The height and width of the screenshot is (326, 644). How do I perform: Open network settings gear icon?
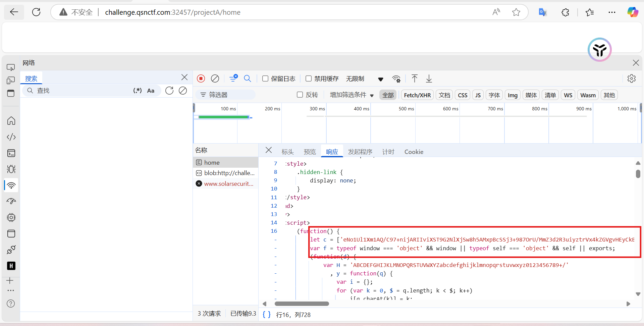point(632,78)
